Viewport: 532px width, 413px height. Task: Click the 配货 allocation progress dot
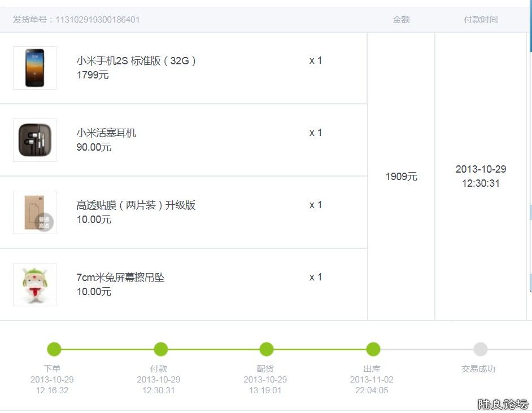coord(267,349)
